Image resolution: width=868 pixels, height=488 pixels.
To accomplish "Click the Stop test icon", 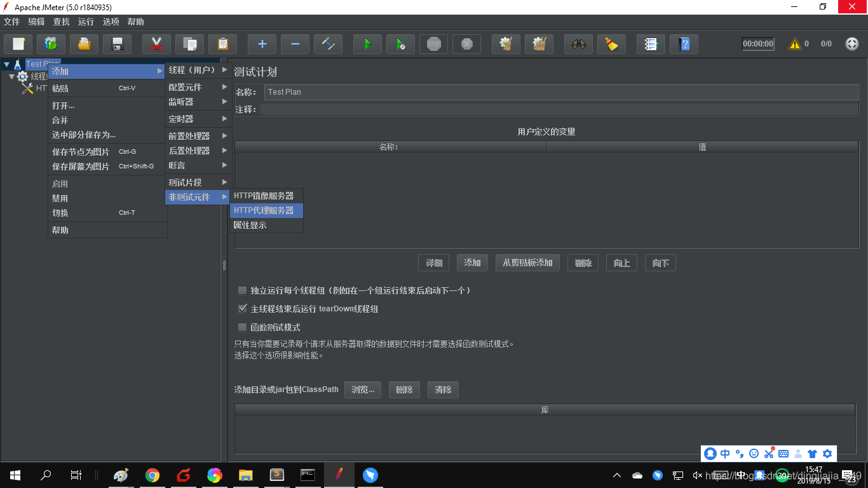I will (434, 44).
